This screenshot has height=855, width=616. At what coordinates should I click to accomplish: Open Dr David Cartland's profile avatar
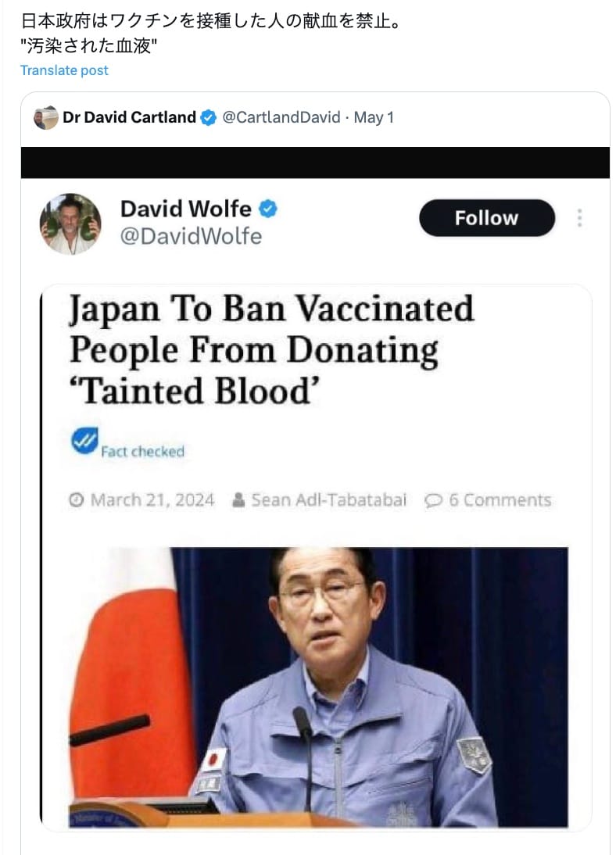[x=46, y=117]
